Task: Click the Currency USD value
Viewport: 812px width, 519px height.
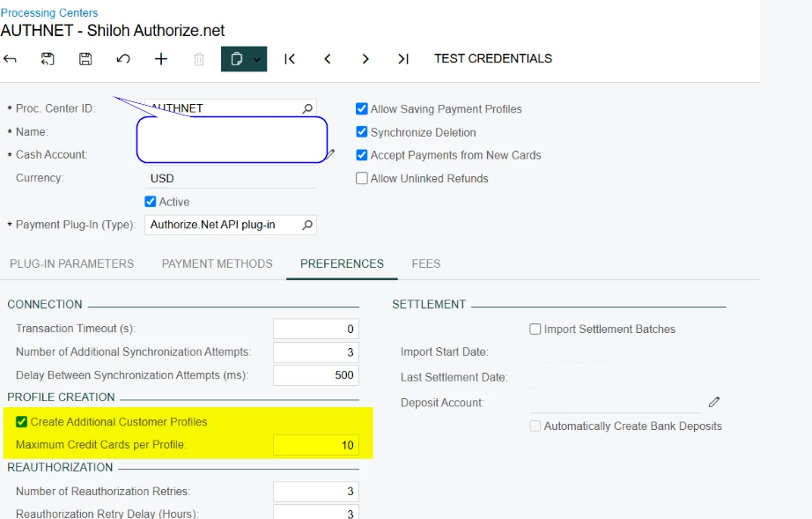Action: click(x=162, y=179)
